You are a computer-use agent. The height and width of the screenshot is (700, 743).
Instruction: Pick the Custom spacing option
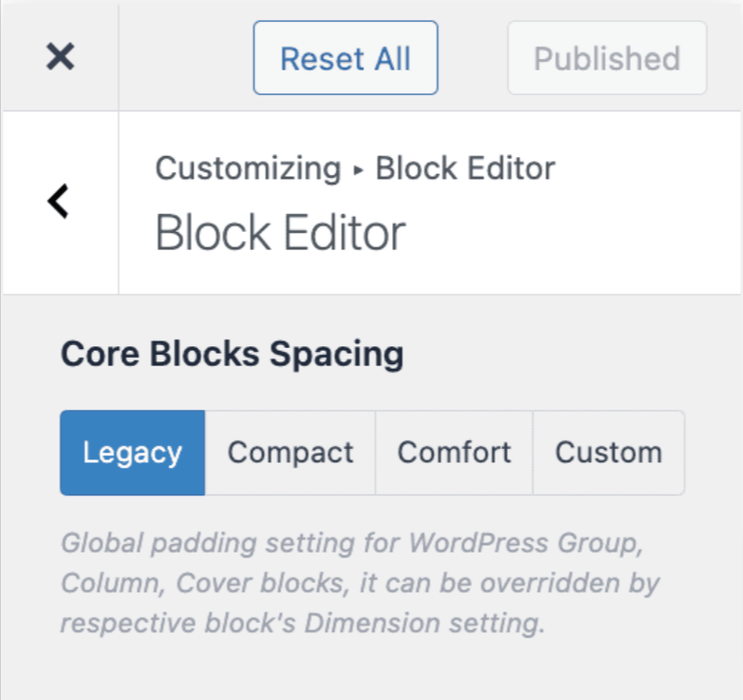coord(609,453)
